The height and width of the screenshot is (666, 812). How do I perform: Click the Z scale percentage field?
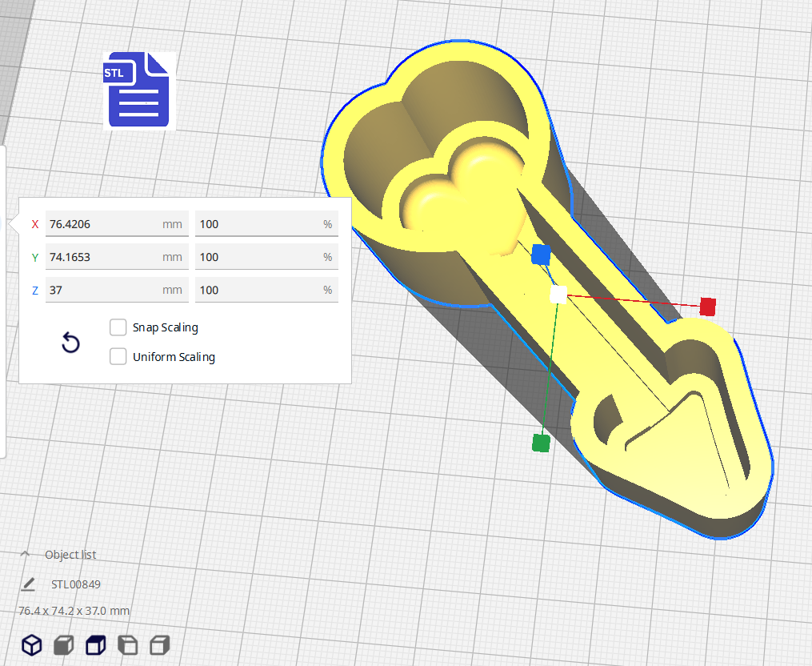point(258,290)
